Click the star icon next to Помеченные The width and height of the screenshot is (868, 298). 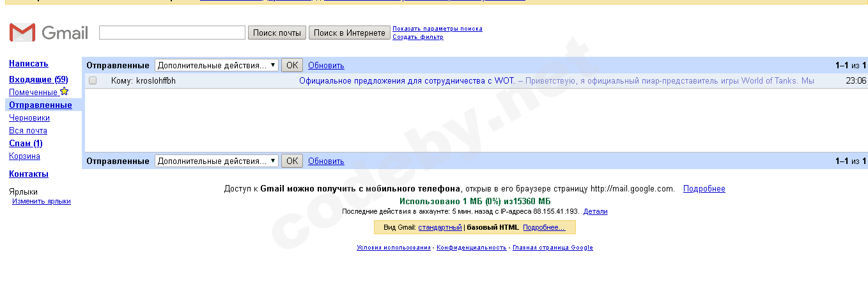[x=64, y=92]
